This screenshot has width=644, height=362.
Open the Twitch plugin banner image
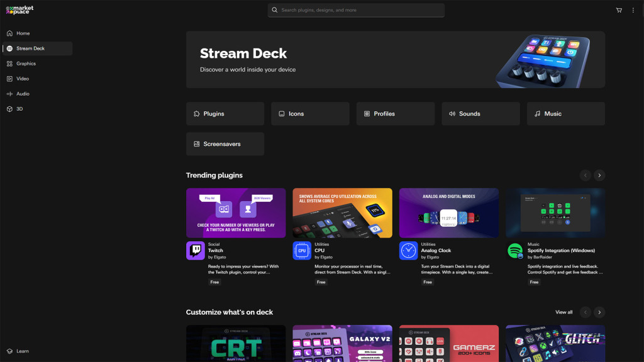[236, 213]
